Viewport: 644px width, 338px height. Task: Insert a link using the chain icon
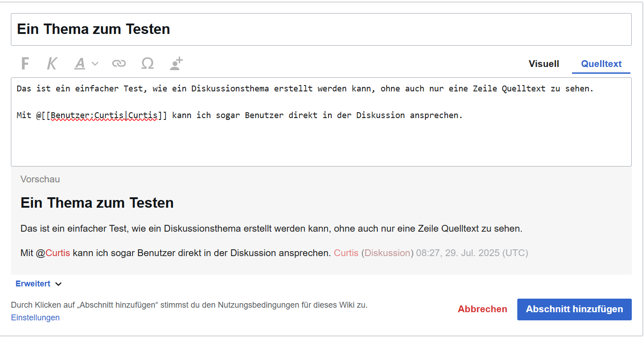pyautogui.click(x=119, y=64)
